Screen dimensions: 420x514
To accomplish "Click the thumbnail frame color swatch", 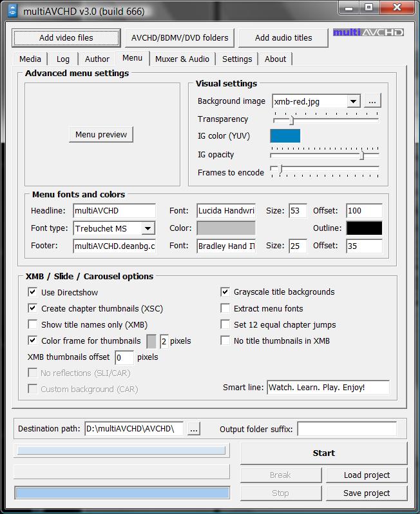I will pyautogui.click(x=151, y=341).
